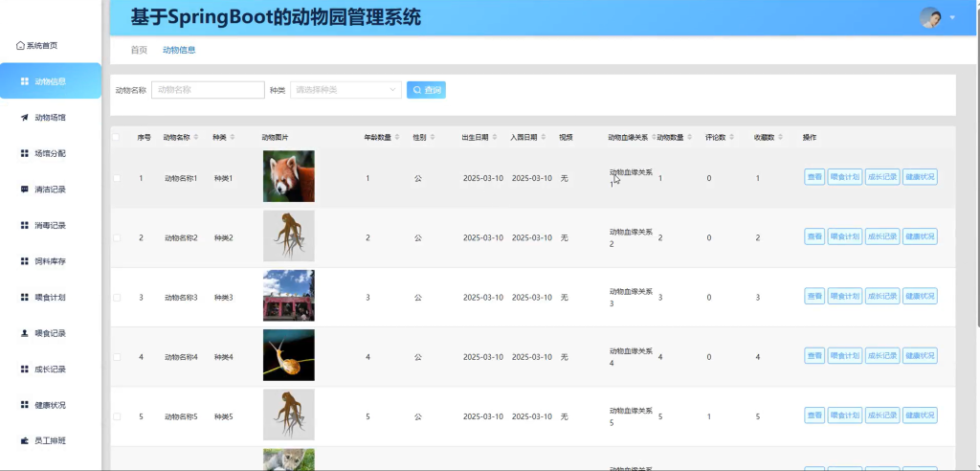Open the 场馆分配 menu item
Viewport: 980px width, 471px height.
[x=51, y=153]
